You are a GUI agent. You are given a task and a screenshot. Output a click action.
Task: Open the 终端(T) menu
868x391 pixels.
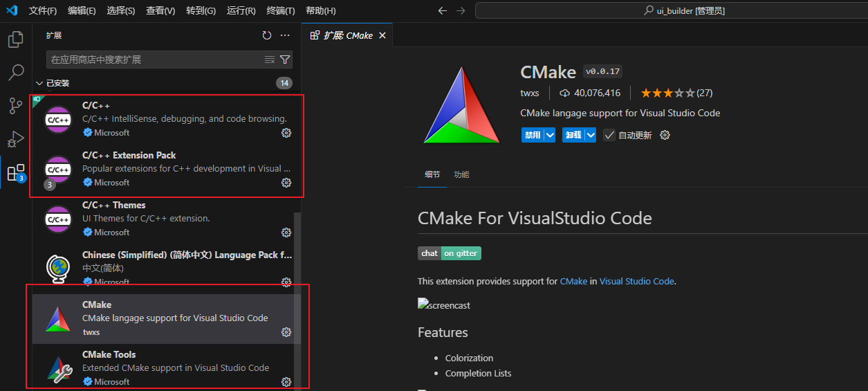pos(281,10)
